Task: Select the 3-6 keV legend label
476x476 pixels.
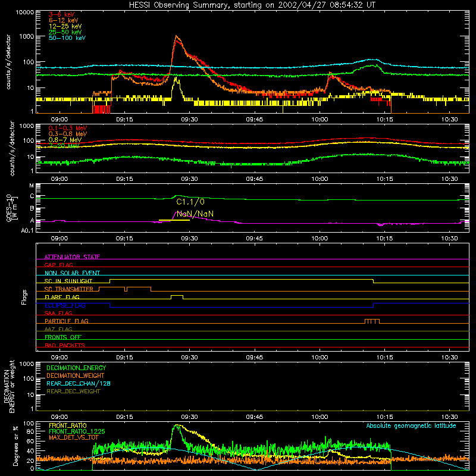Action: [62, 14]
